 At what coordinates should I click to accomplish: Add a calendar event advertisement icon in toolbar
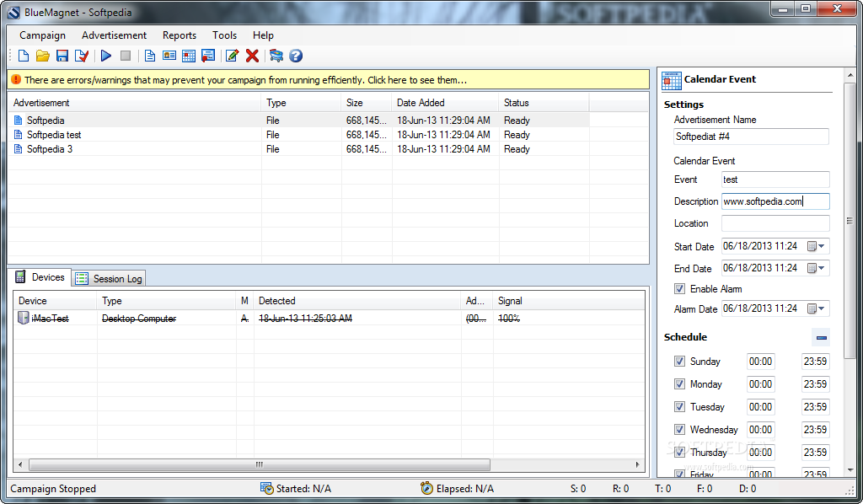pos(189,56)
